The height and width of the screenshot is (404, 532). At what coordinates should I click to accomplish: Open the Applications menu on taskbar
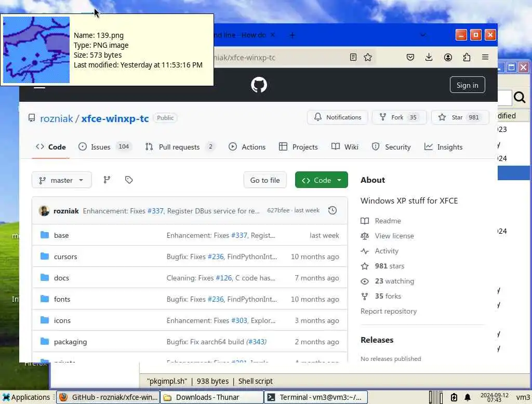(26, 397)
